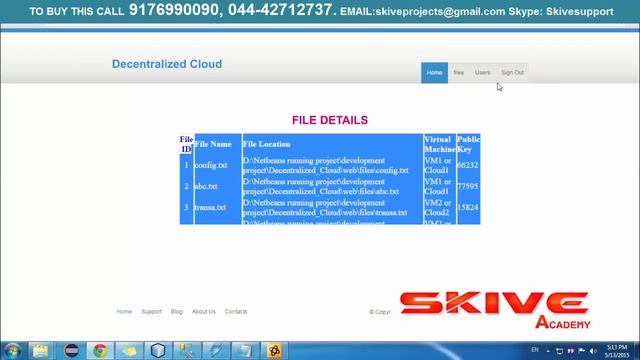
Task: Click the taskbar clock showing 5:13 PM
Action: [617, 351]
